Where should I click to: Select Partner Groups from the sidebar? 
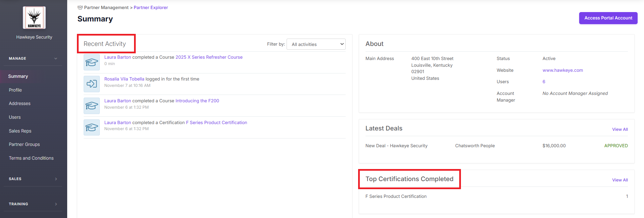point(25,145)
